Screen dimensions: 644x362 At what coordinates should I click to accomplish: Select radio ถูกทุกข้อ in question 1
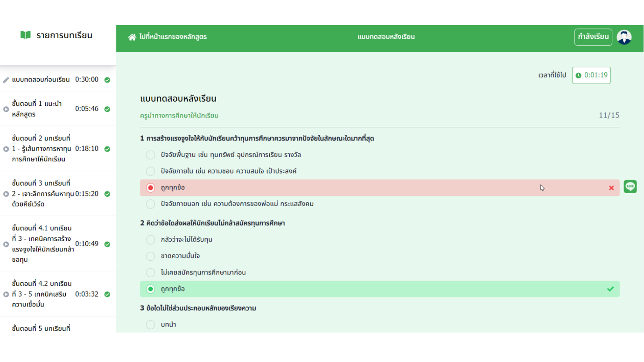(x=150, y=188)
